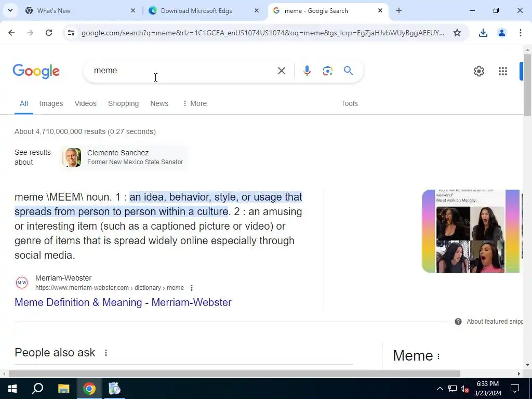Click the forward navigation arrow
The image size is (532, 399).
tap(30, 33)
